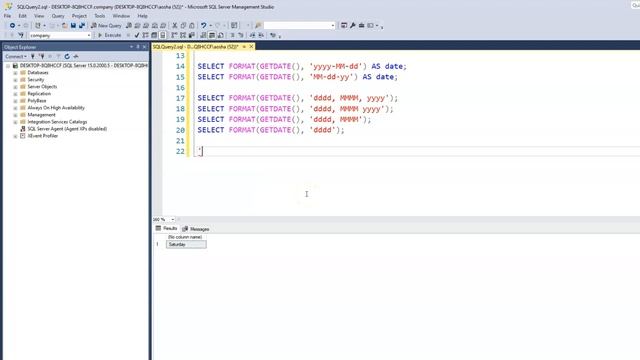Expand the Security folder
The width and height of the screenshot is (640, 360).
15,80
